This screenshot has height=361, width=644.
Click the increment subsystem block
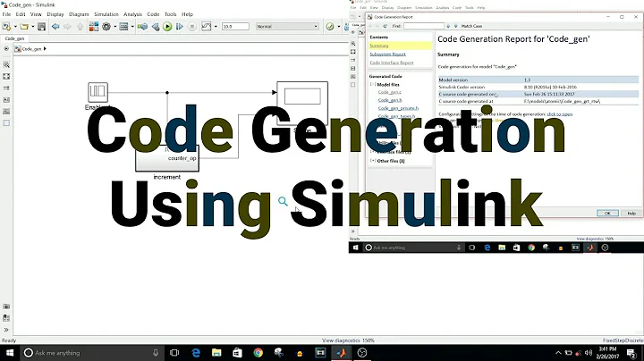point(167,158)
